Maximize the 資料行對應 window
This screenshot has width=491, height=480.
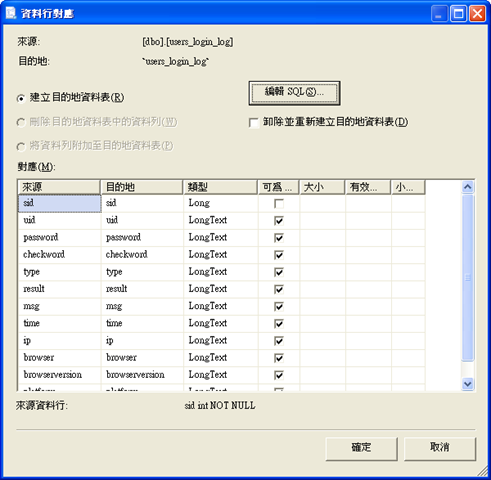pyautogui.click(x=458, y=14)
